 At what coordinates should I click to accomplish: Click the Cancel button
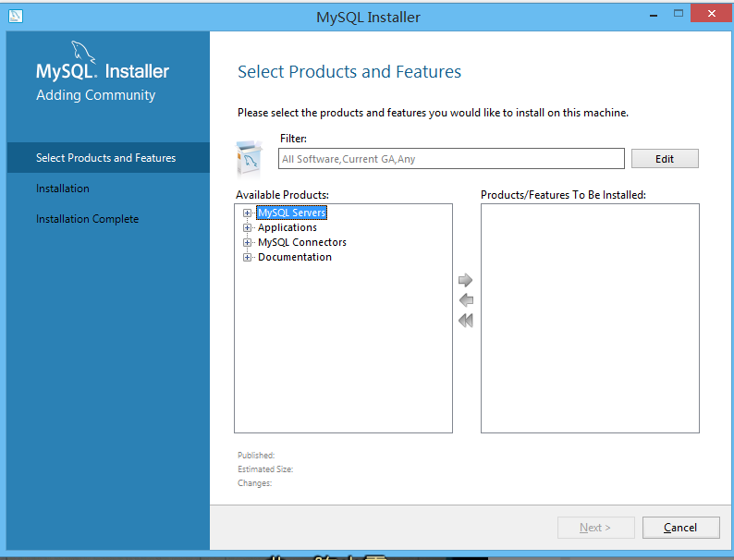pos(680,528)
